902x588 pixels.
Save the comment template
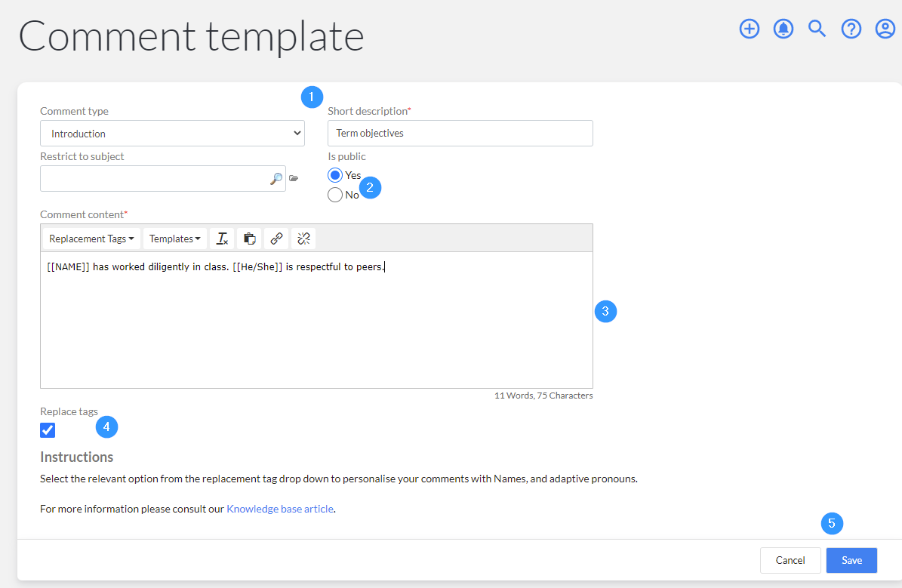pos(851,560)
